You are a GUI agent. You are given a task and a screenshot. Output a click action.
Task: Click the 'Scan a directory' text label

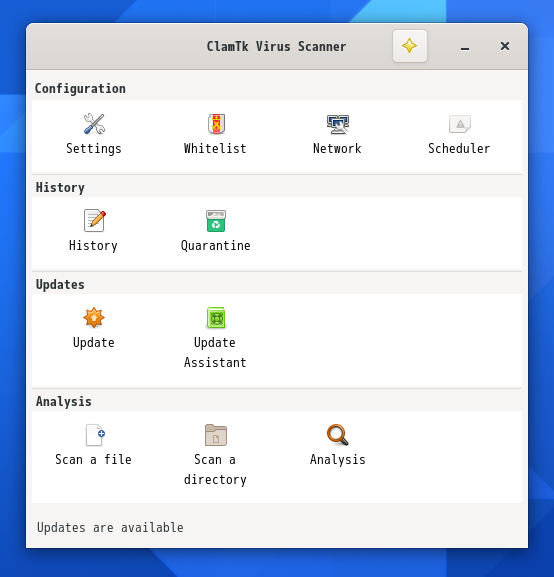(215, 470)
